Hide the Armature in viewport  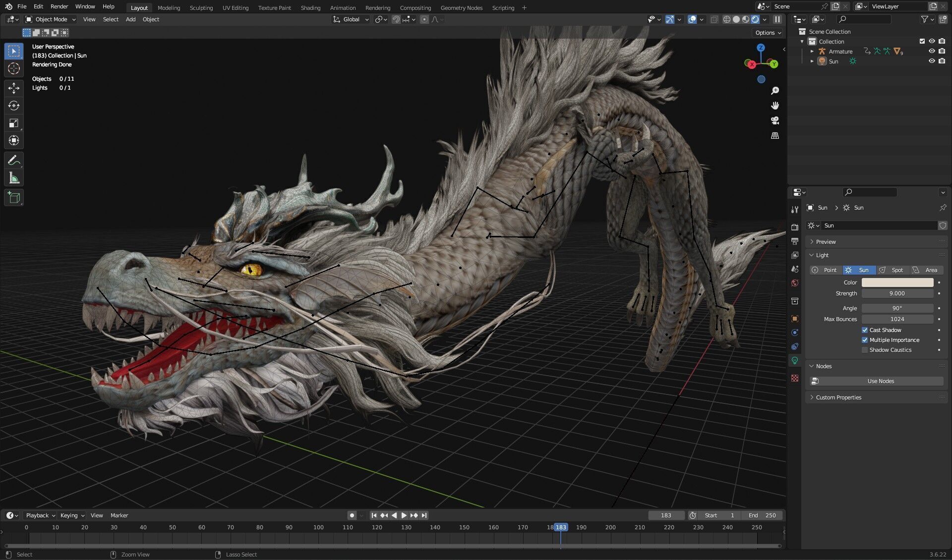coord(932,51)
